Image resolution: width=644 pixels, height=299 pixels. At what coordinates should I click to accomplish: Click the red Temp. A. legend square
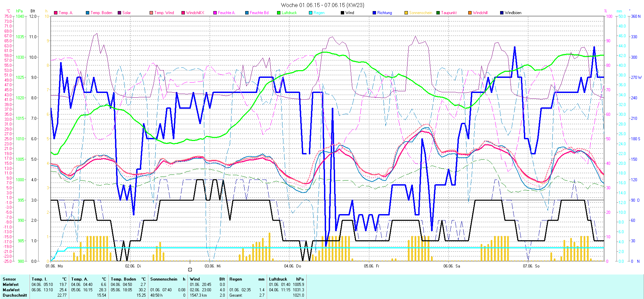[56, 13]
